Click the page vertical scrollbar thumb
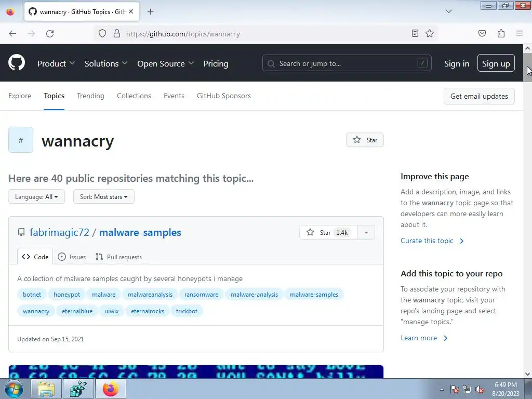This screenshot has height=399, width=532. 527,67
